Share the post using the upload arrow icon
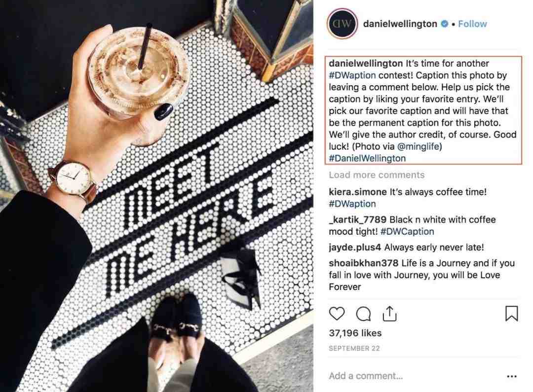Viewport: 533px width, 392px height. tap(389, 314)
